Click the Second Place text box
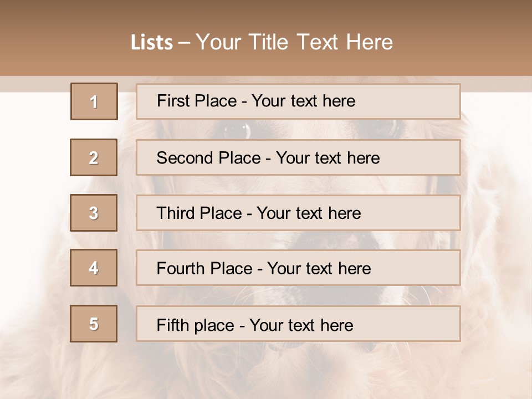Screen dimensions: 532x399 [298, 157]
